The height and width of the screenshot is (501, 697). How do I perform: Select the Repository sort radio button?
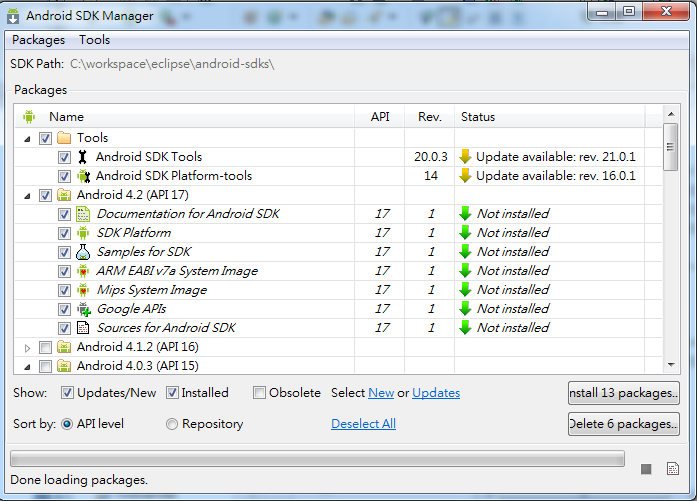pyautogui.click(x=172, y=424)
